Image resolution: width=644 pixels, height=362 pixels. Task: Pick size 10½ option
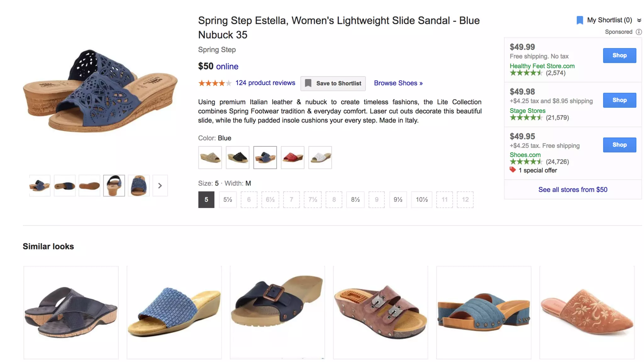pos(421,200)
